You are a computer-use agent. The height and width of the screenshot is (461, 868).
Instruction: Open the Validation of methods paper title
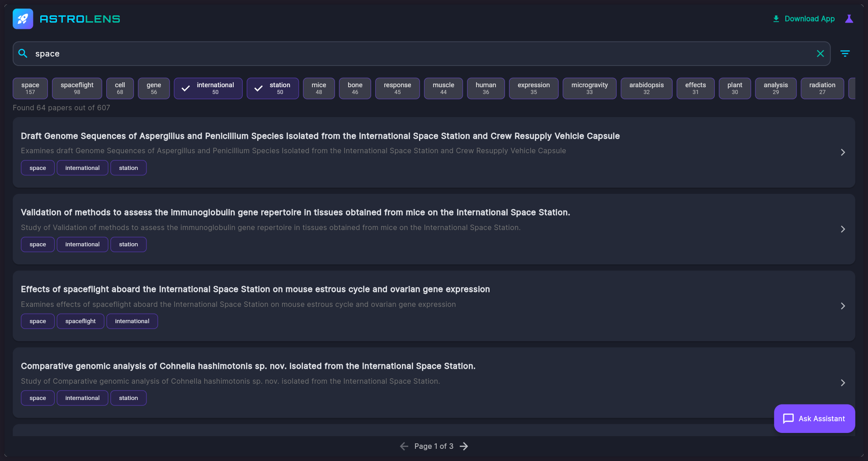tap(295, 212)
